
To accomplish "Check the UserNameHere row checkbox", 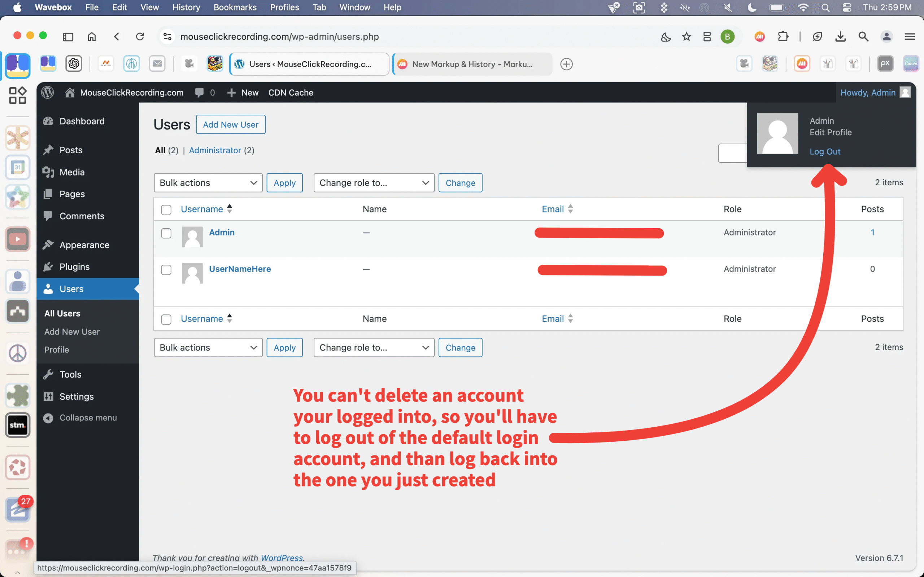I will (166, 270).
